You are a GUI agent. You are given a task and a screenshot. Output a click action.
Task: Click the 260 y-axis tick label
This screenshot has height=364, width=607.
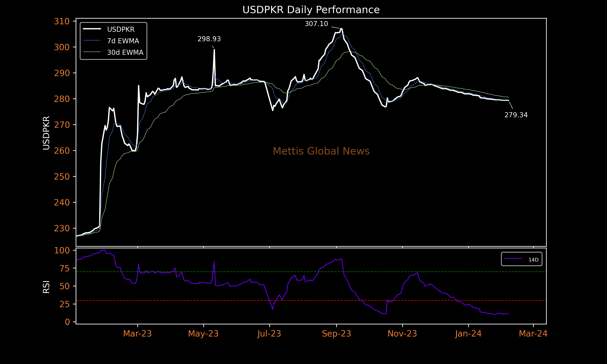(x=62, y=151)
